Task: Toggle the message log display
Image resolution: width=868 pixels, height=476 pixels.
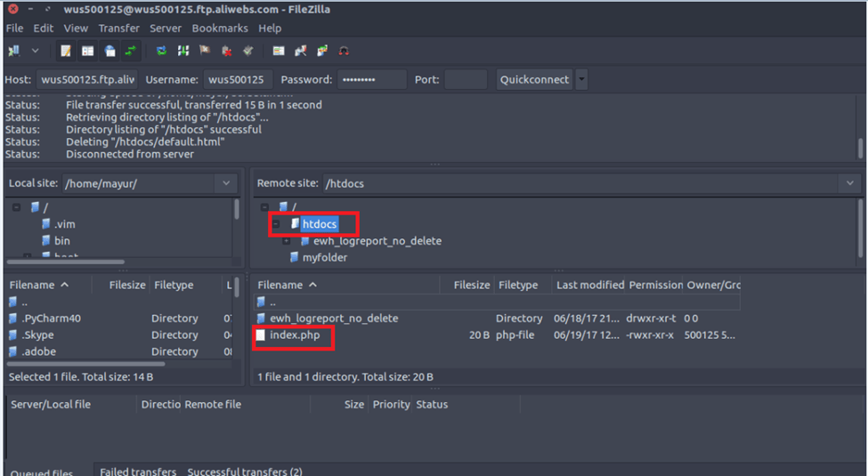Action: (66, 51)
